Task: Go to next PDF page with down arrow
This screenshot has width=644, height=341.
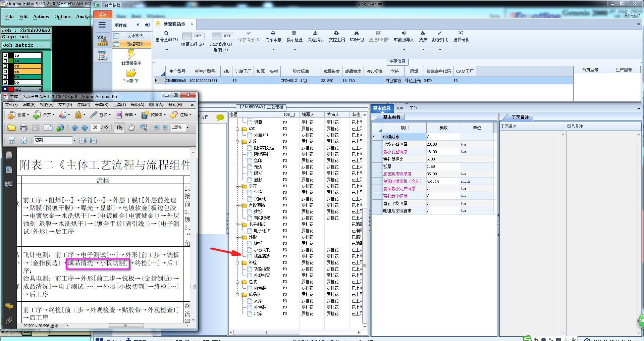Action: pos(85,128)
